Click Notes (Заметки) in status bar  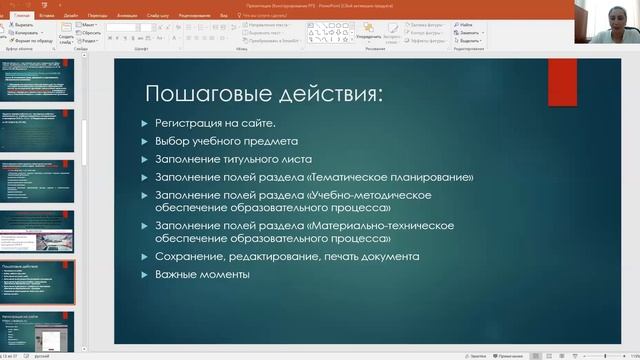pos(476,356)
